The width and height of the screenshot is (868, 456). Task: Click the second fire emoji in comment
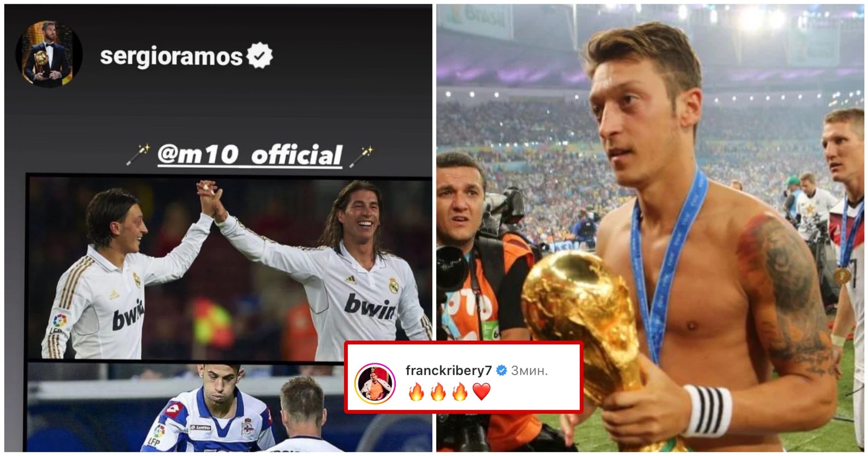(x=438, y=392)
